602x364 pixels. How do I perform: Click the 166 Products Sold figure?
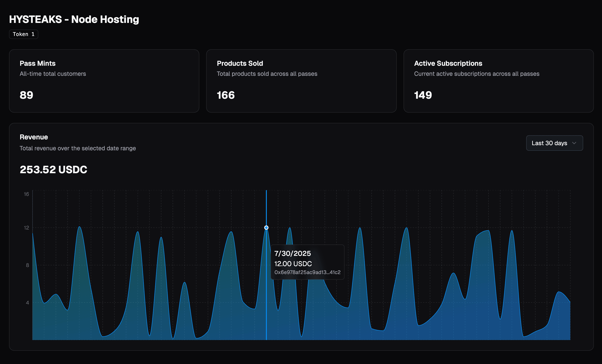pyautogui.click(x=225, y=95)
